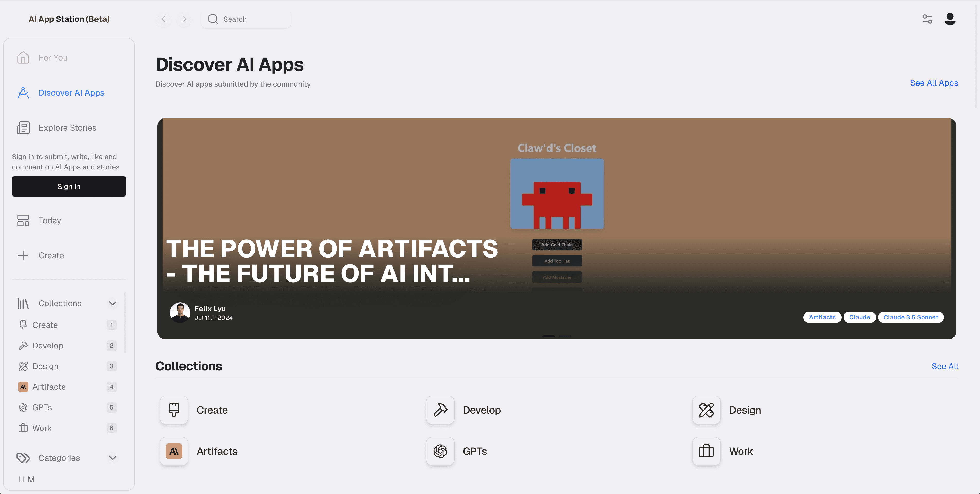Open the filter settings icon at top right
Viewport: 980px width, 494px height.
(x=927, y=19)
